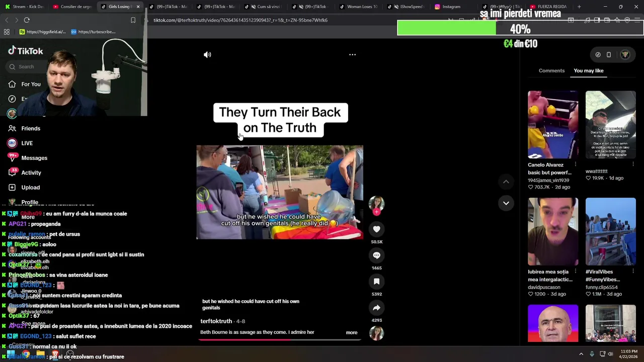Go forward in browser history
Image resolution: width=644 pixels, height=362 pixels.
(16, 20)
